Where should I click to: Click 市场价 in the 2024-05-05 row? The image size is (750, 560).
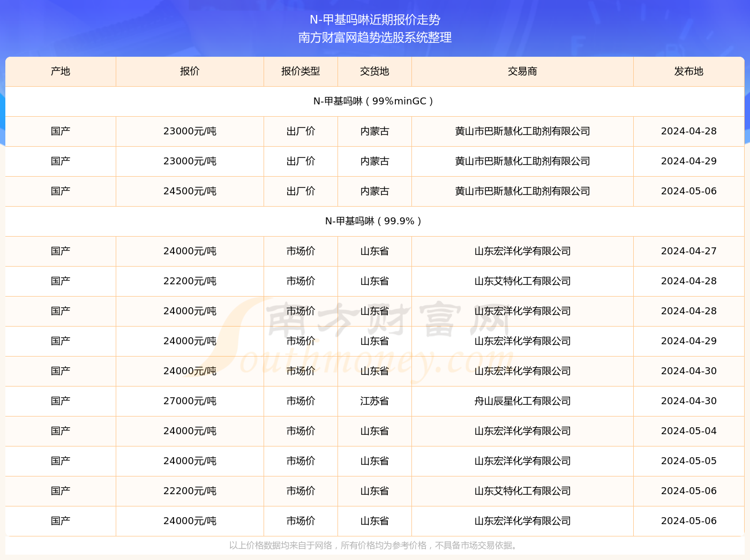(x=301, y=461)
